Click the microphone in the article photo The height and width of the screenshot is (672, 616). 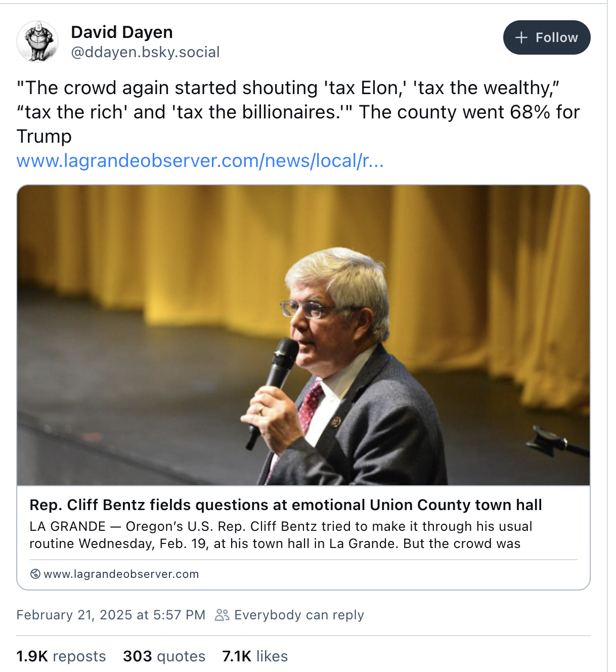coord(273,390)
